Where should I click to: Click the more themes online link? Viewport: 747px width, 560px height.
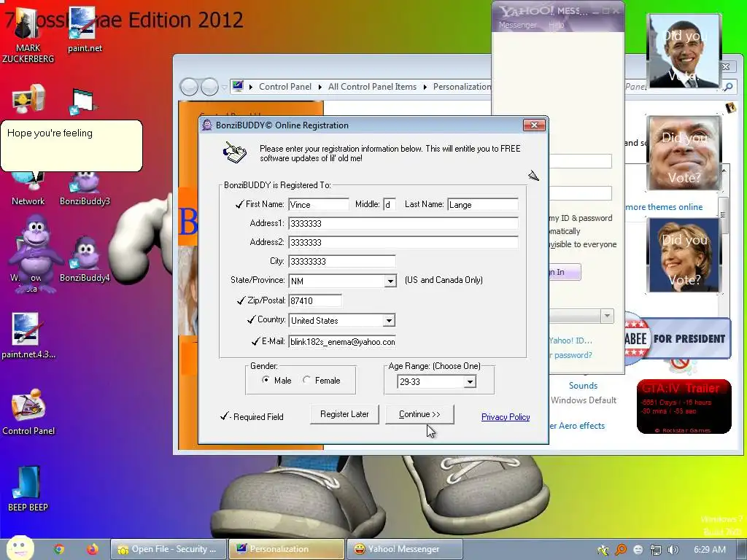(x=664, y=207)
